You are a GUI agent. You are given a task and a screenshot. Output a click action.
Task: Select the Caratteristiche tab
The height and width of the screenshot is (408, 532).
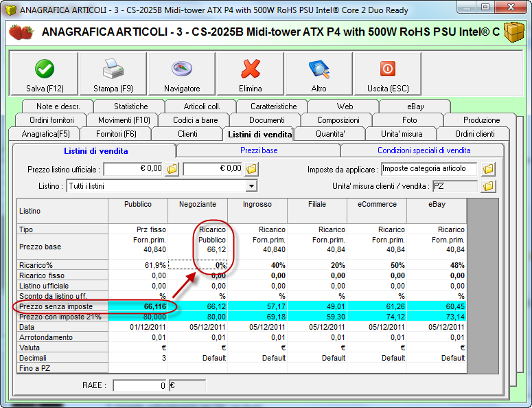pyautogui.click(x=273, y=106)
